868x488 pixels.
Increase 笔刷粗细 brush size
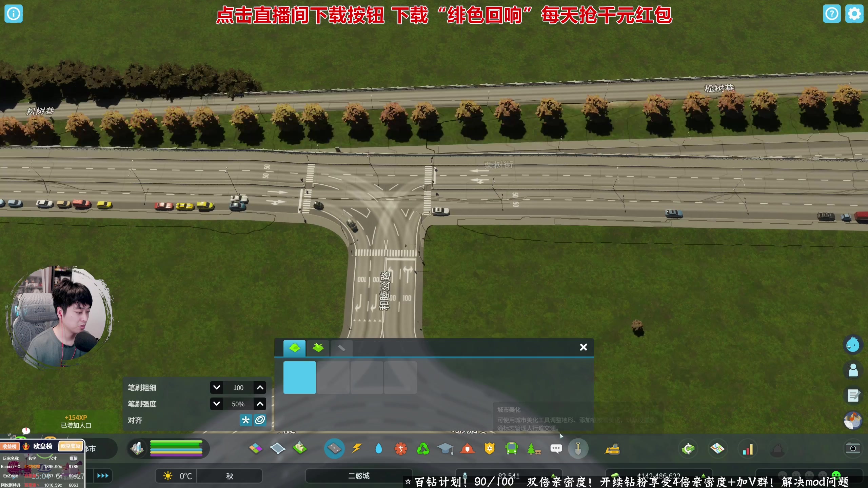260,387
